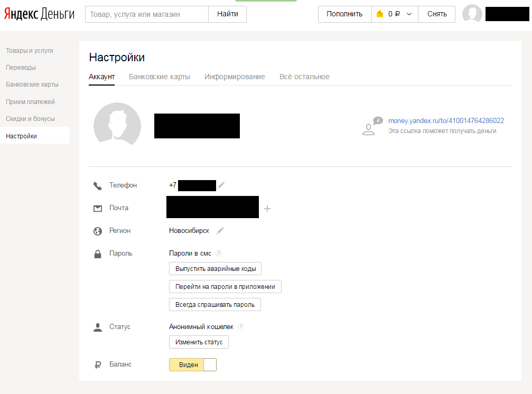Toggle the Баланс visibility switch
This screenshot has width=532, height=394.
(x=193, y=365)
